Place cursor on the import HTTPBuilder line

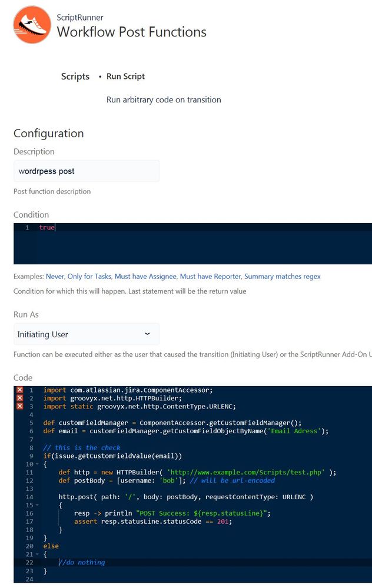click(x=112, y=398)
